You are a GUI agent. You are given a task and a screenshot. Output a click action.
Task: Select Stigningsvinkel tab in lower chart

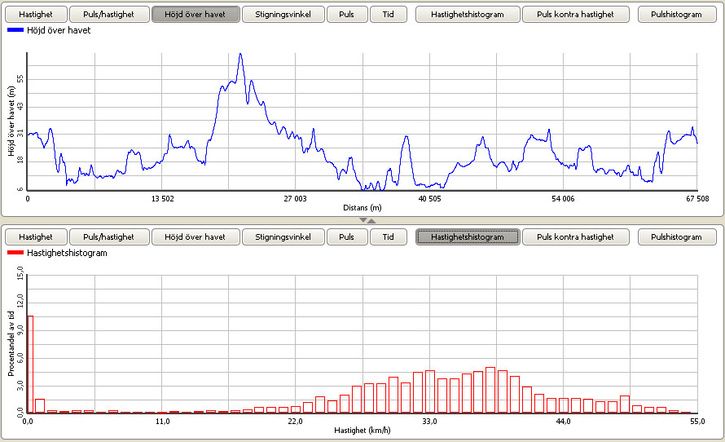click(x=283, y=237)
